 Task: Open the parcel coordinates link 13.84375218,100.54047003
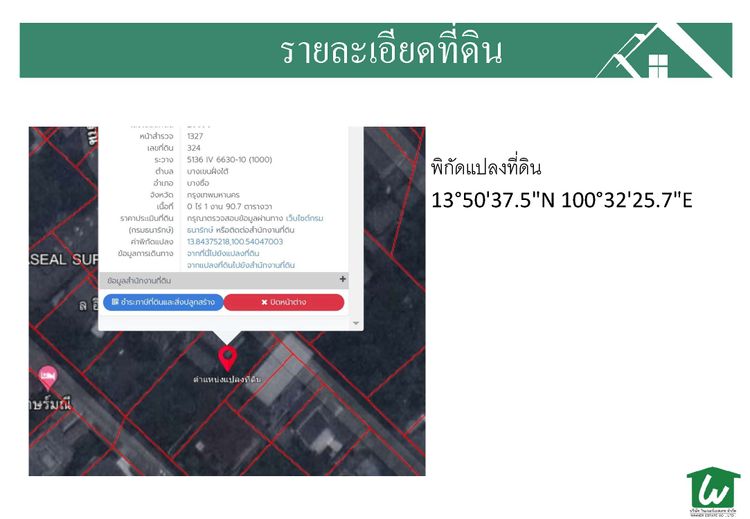click(x=234, y=241)
